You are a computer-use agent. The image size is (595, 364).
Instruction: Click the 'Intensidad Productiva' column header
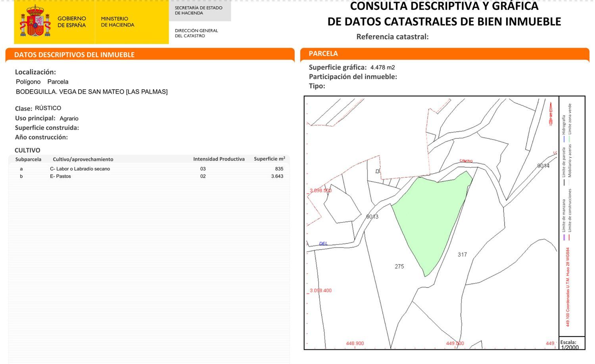pos(219,159)
